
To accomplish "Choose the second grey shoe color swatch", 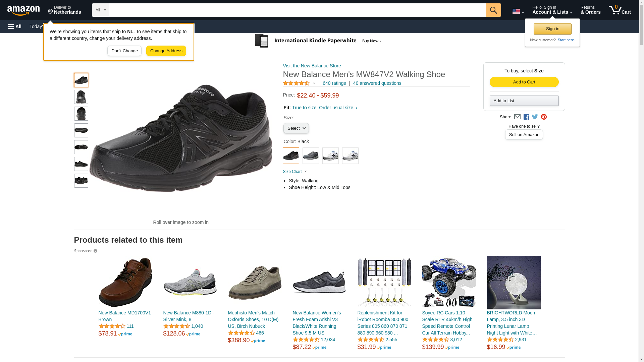I will tap(311, 156).
